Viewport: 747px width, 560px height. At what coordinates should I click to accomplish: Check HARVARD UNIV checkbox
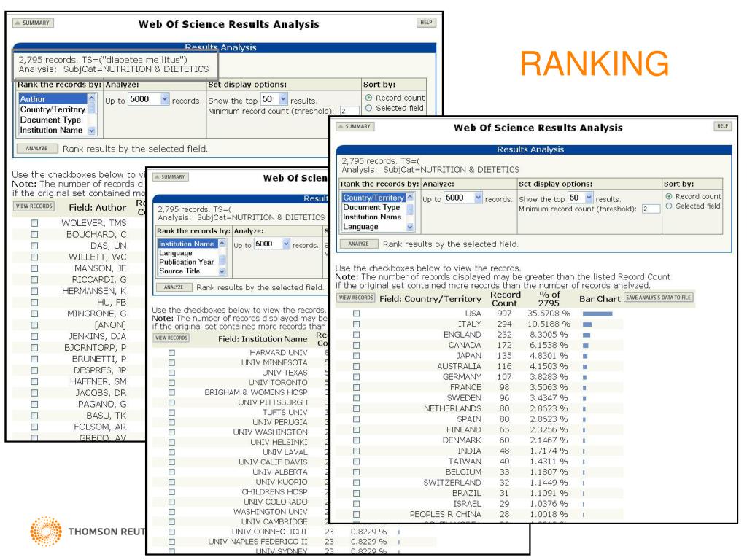[171, 353]
